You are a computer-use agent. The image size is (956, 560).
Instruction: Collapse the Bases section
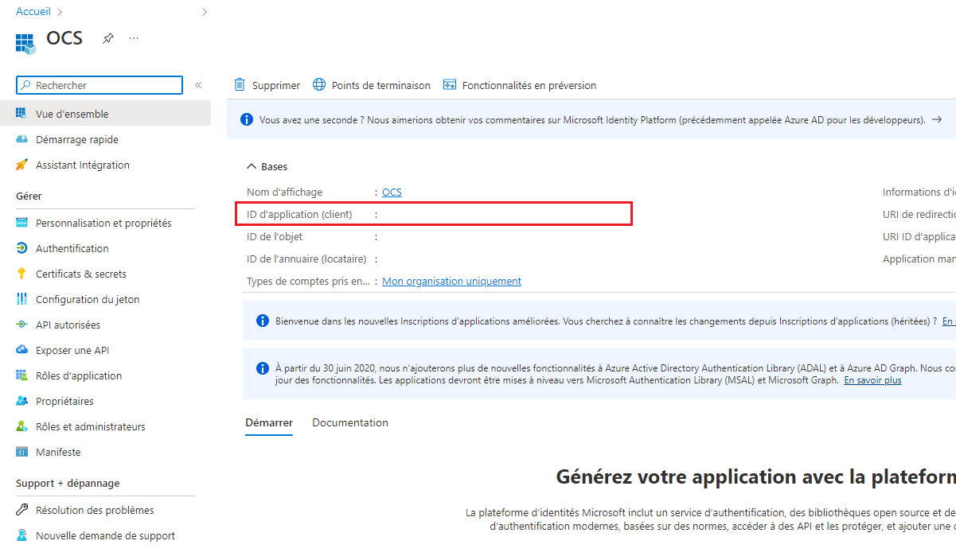tap(267, 166)
